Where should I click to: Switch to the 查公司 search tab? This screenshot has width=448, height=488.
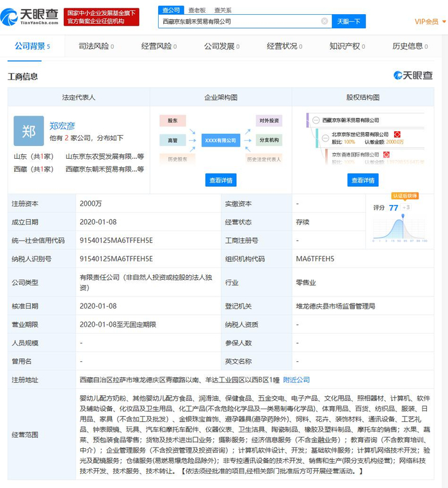pos(171,10)
